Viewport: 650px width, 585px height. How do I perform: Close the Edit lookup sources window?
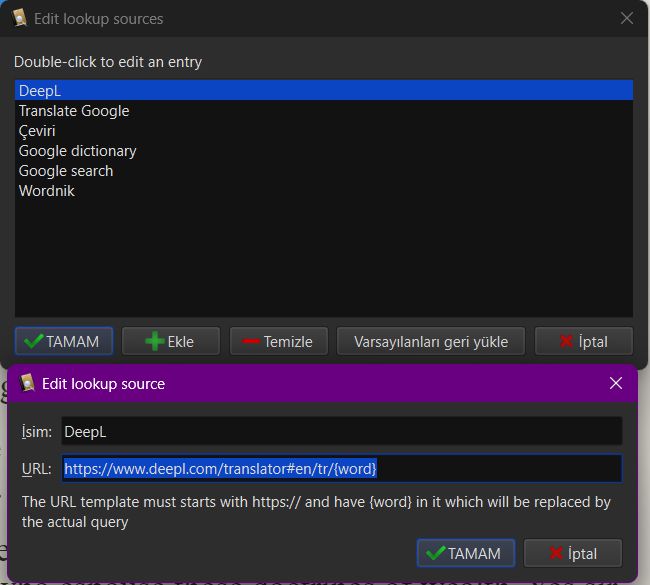(626, 18)
